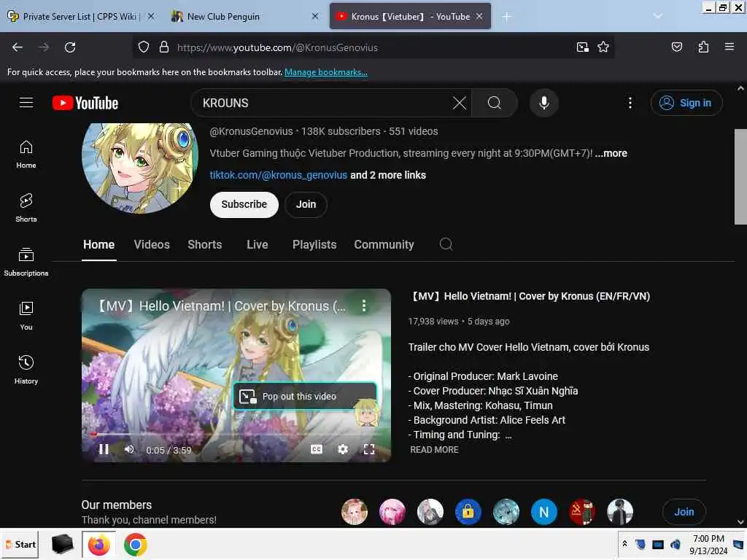The image size is (747, 560).
Task: View site security padlock info
Action: pyautogui.click(x=164, y=47)
